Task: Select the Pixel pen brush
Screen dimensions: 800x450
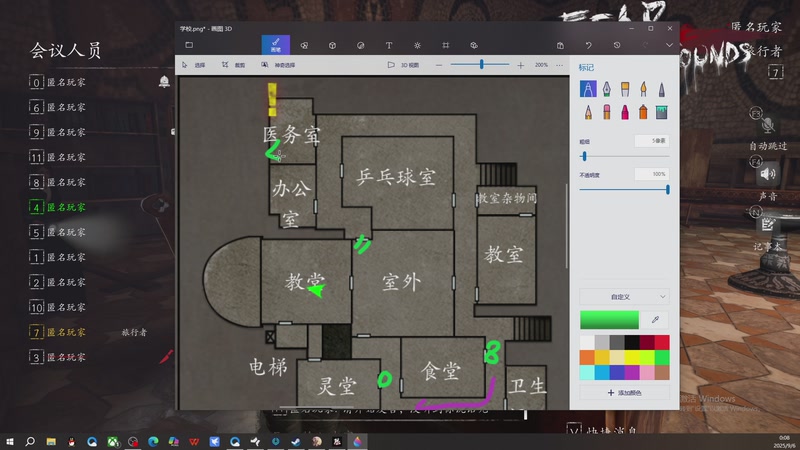Action: tap(662, 89)
